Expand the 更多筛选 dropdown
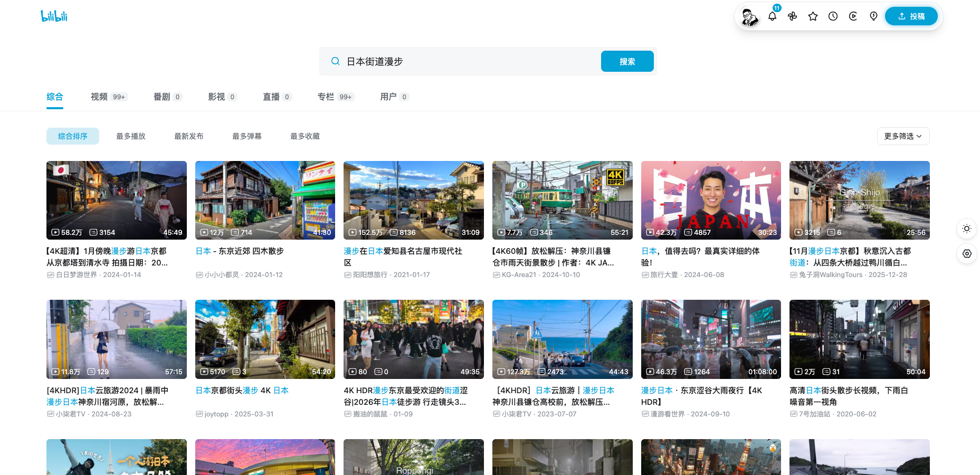Viewport: 980px width, 475px height. pyautogui.click(x=902, y=136)
